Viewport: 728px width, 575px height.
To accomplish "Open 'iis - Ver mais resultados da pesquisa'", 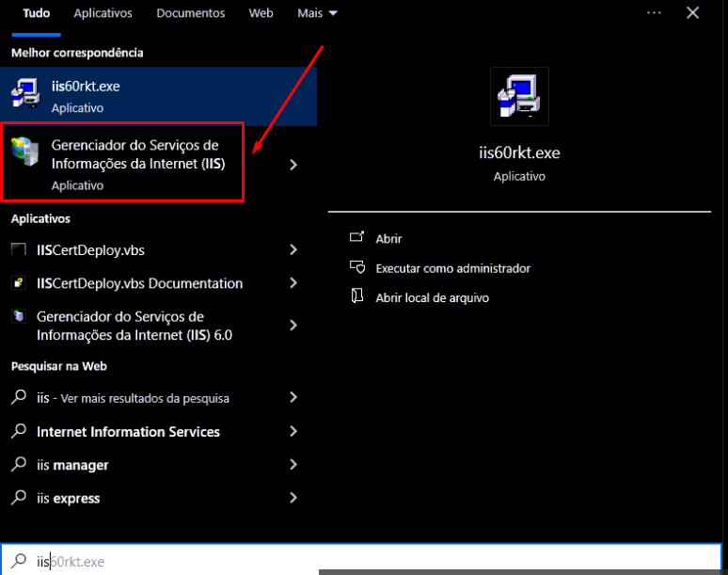I will 133,398.
